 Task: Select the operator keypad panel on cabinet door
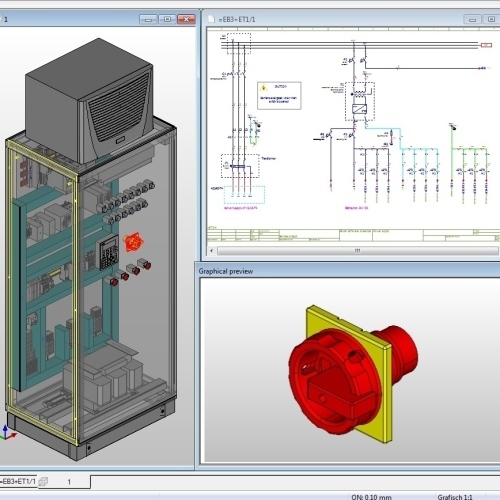[x=108, y=252]
